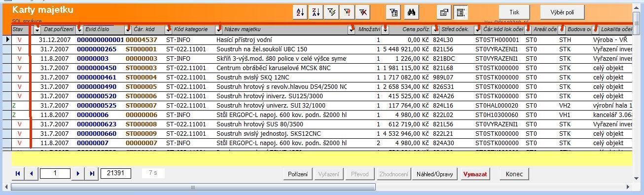Click center code cell 824L16
The height and width of the screenshot is (195, 644).
click(x=453, y=105)
